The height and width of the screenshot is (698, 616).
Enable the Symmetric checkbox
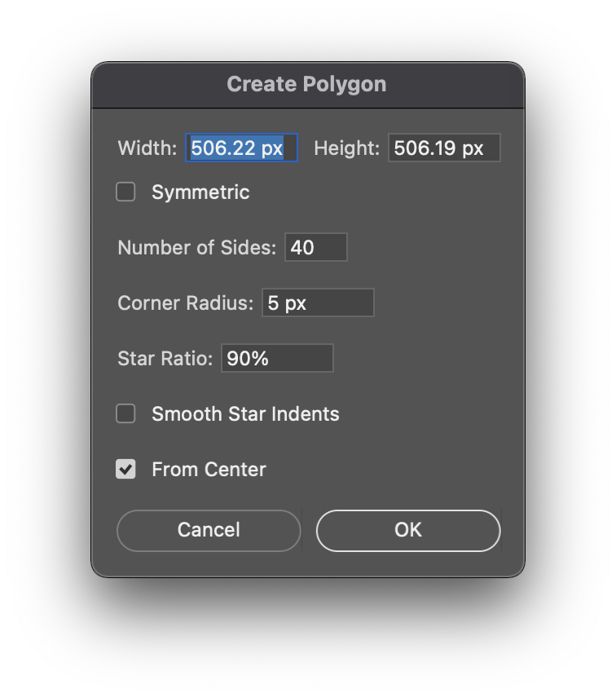coord(125,192)
